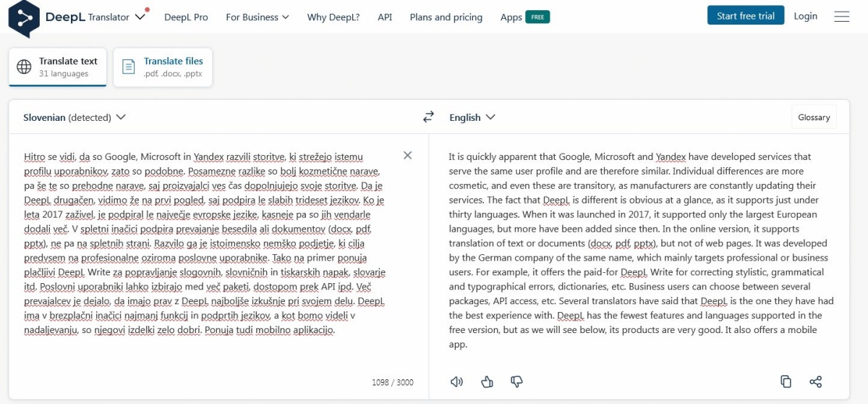Share the translation
This screenshot has width=868, height=404.
pos(816,382)
